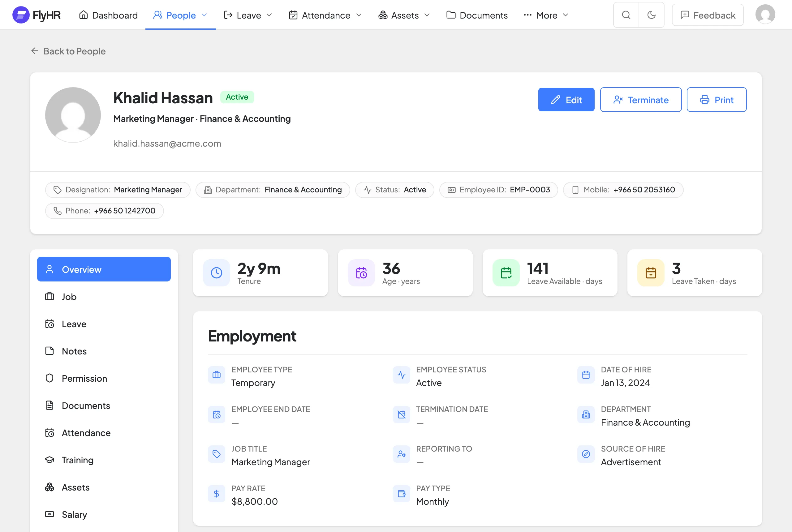This screenshot has width=792, height=532.
Task: Open the Notes sidebar tab
Action: 104,351
